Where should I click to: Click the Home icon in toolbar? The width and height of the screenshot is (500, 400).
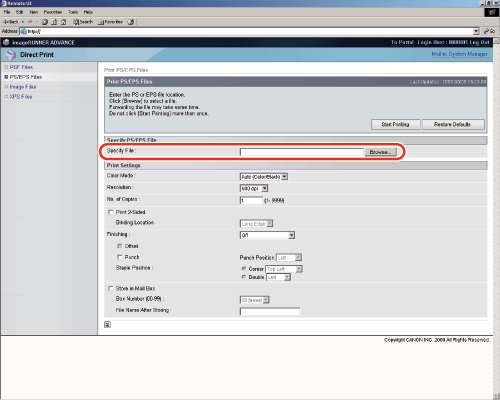point(63,22)
